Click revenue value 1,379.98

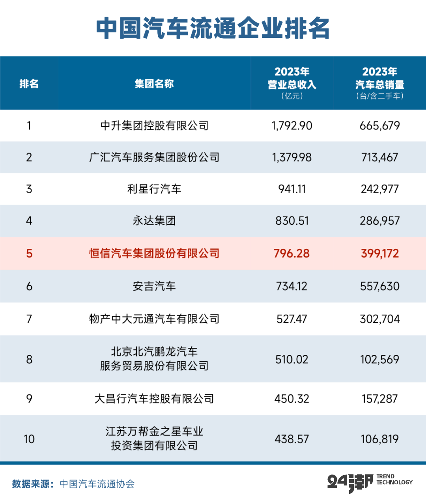[292, 157]
